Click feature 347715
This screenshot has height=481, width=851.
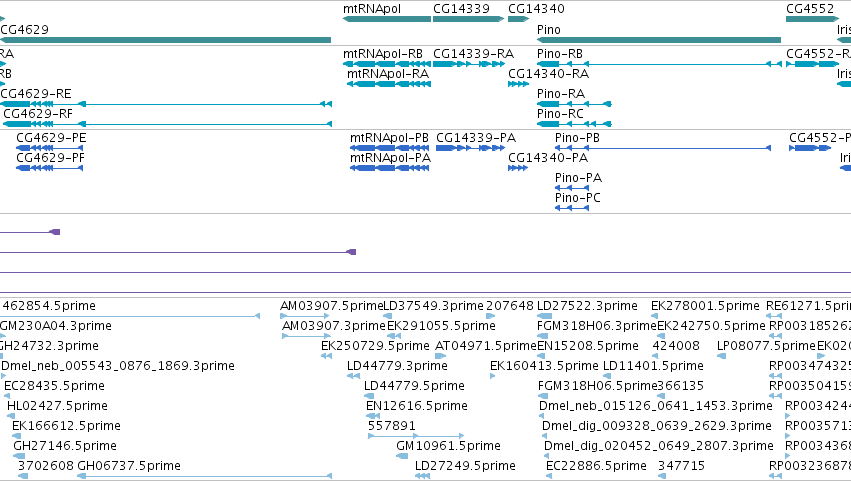pyautogui.click(x=681, y=466)
